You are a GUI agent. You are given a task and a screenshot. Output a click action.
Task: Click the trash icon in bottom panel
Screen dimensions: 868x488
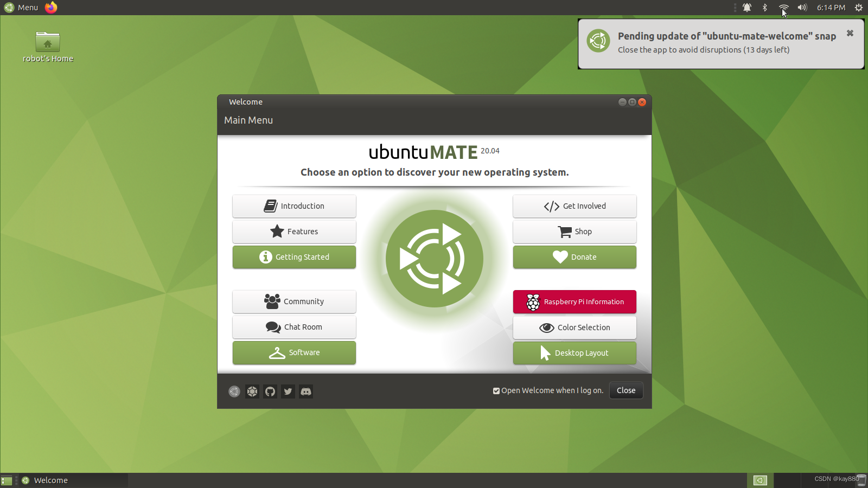pyautogui.click(x=861, y=480)
